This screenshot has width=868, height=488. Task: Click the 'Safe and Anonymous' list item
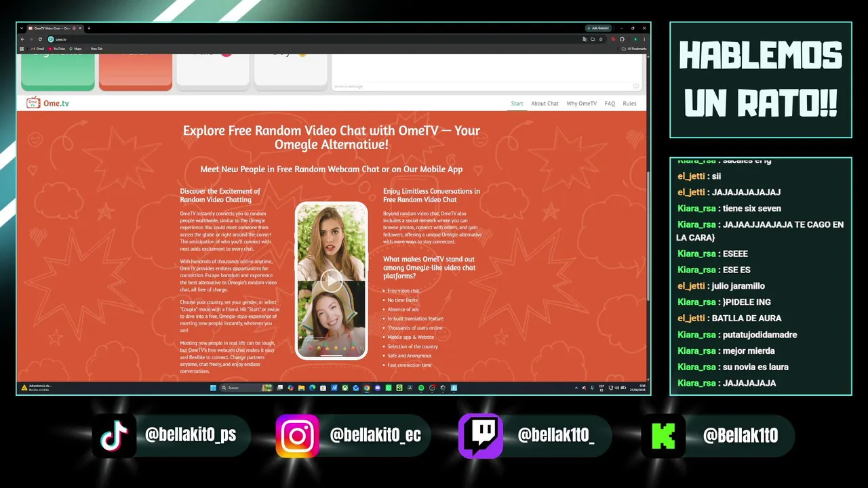(x=409, y=356)
